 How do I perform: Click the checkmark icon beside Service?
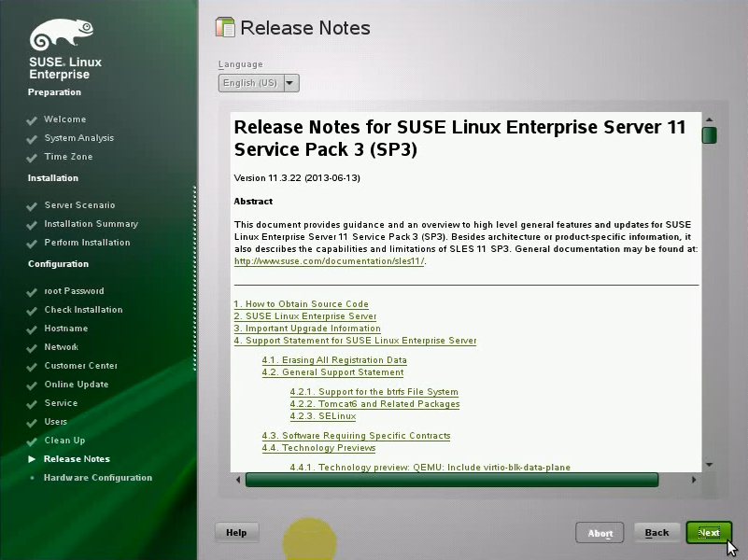coord(32,404)
